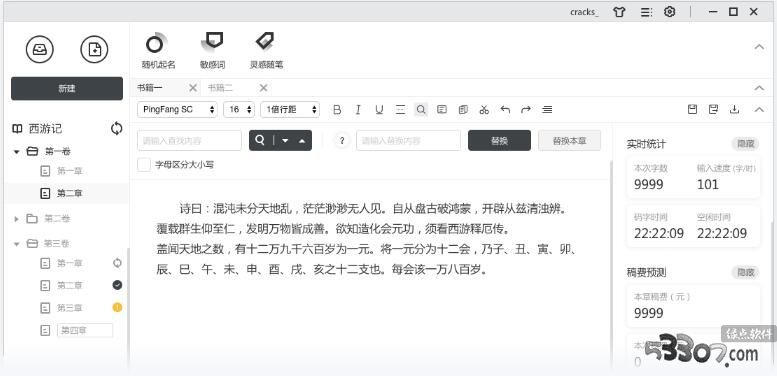The height and width of the screenshot is (376, 777).
Task: Find next match with down arrow
Action: tap(285, 141)
